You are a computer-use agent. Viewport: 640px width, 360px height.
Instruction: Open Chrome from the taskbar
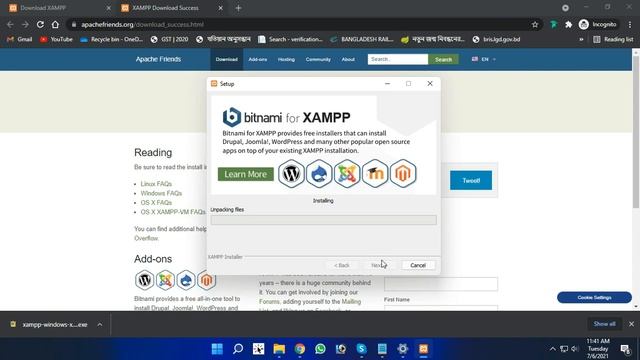tap(300, 349)
